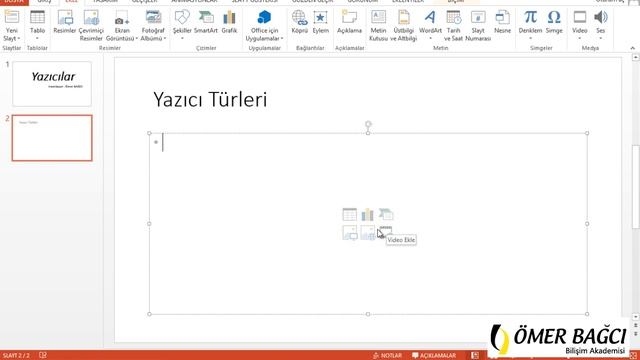Click the placeholder's insert SmartArt icon
This screenshot has width=640, height=360.
[x=386, y=214]
